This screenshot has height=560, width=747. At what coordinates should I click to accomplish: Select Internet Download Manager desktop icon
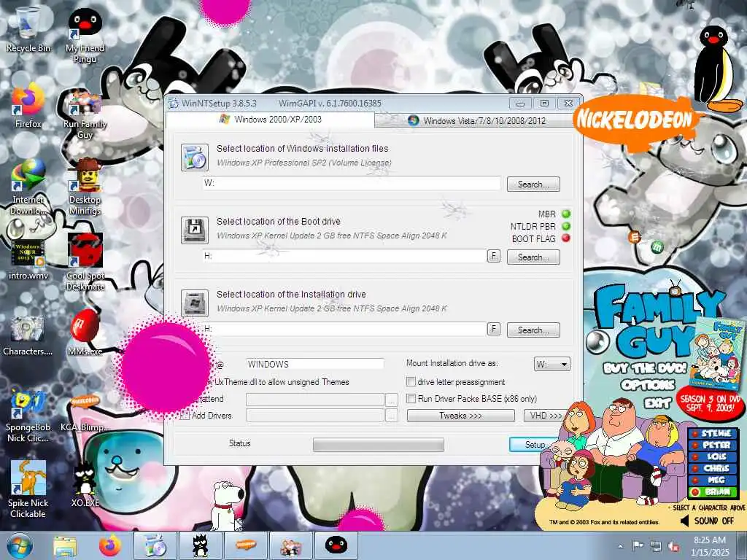click(28, 186)
